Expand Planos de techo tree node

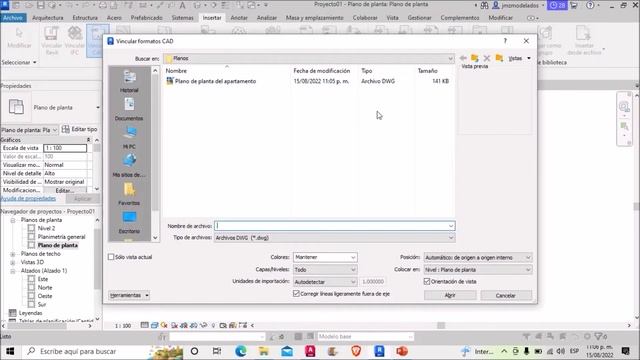click(x=13, y=254)
